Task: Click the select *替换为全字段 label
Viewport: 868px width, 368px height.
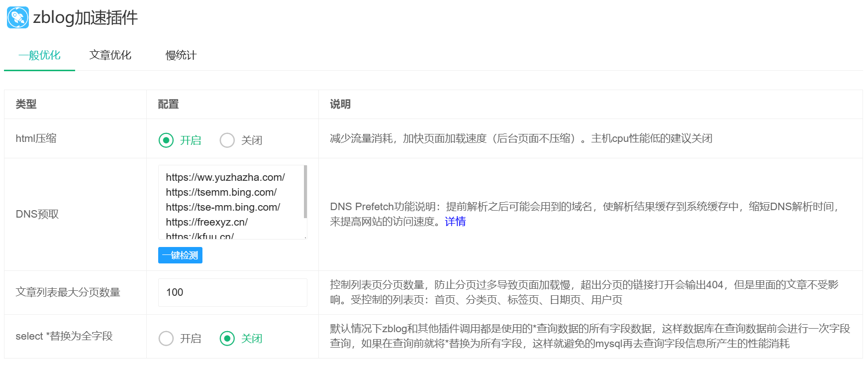Action: click(64, 336)
